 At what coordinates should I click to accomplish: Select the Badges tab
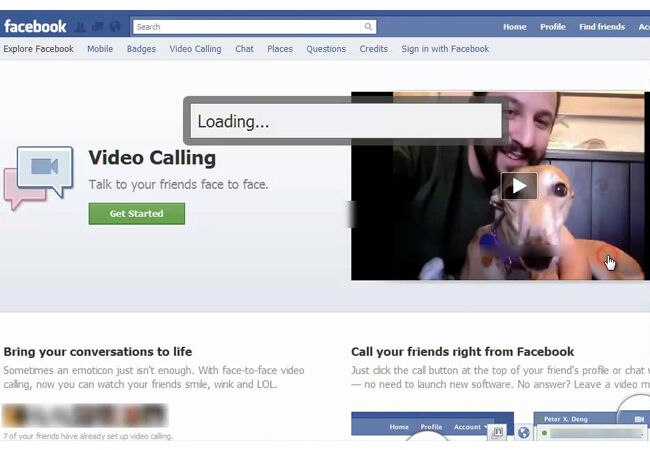(x=141, y=49)
